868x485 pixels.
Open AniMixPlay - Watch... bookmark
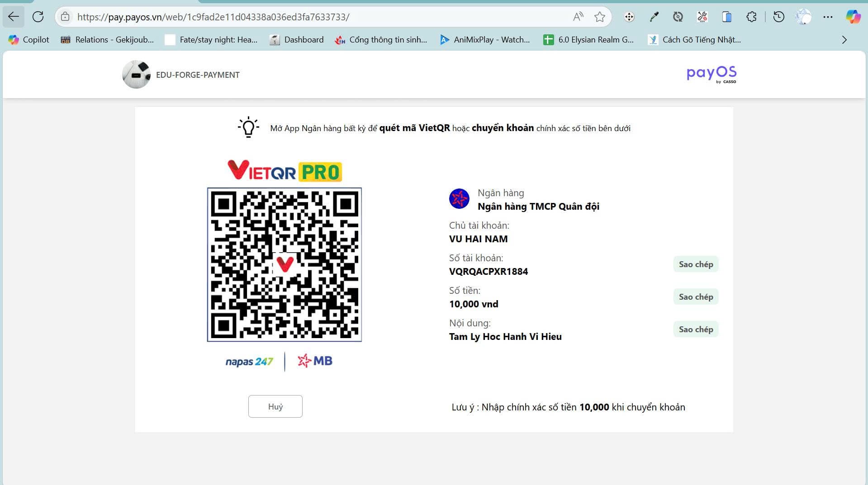485,40
